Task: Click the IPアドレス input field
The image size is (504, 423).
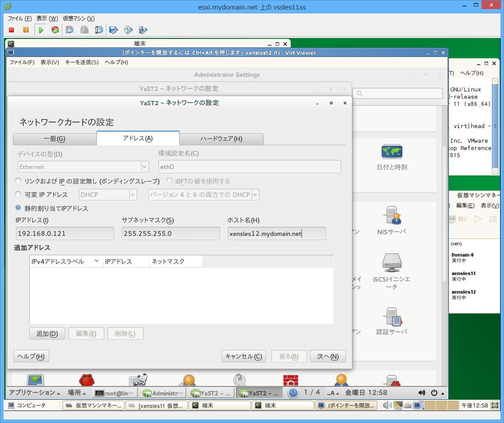Action: tap(65, 234)
